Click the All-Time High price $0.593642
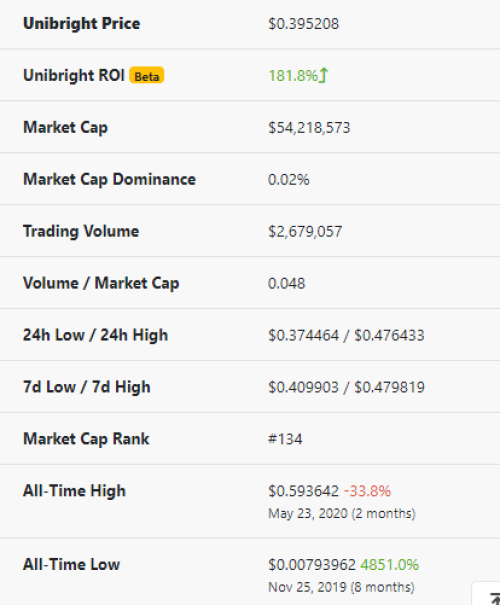 coord(304,491)
